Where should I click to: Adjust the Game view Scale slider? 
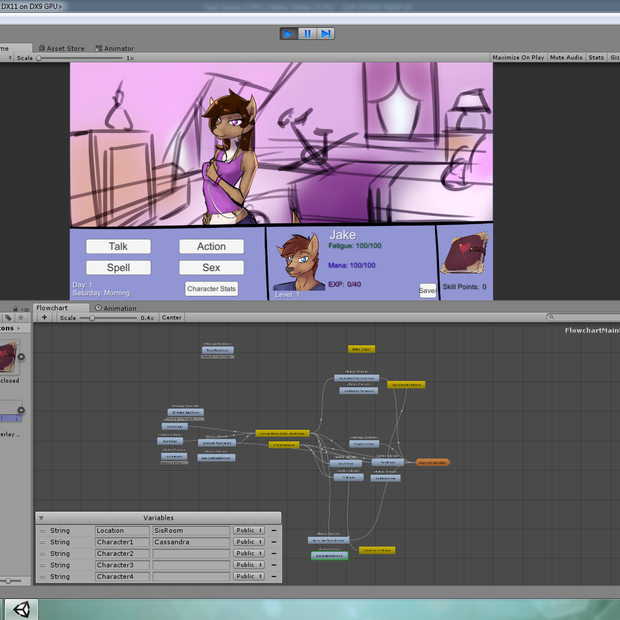80,58
